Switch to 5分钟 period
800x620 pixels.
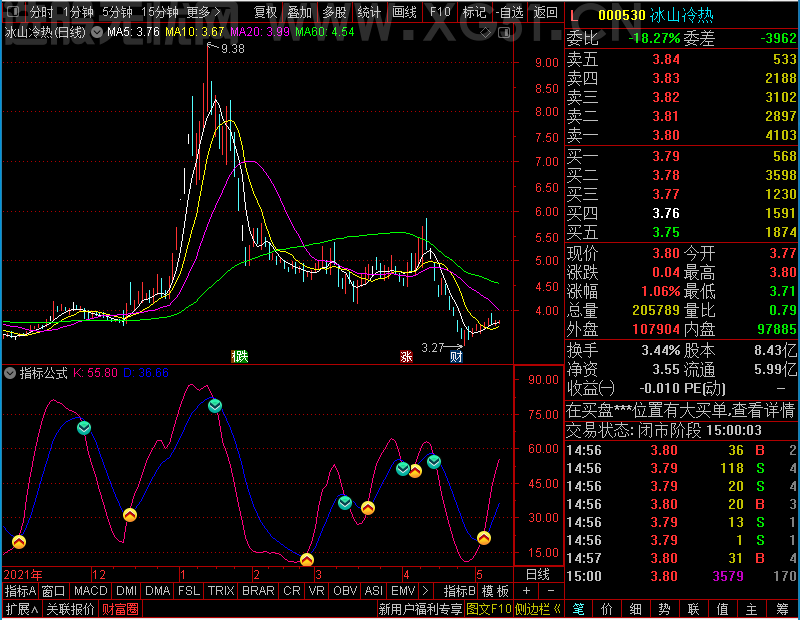[117, 12]
